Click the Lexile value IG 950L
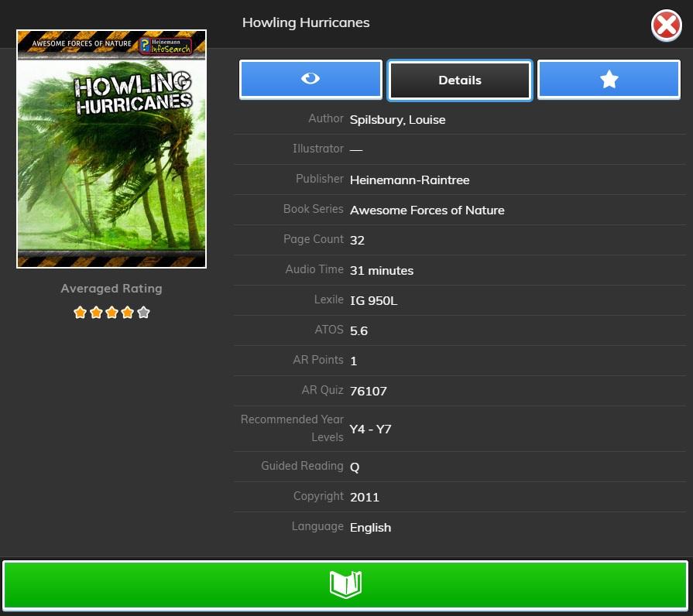 point(373,301)
